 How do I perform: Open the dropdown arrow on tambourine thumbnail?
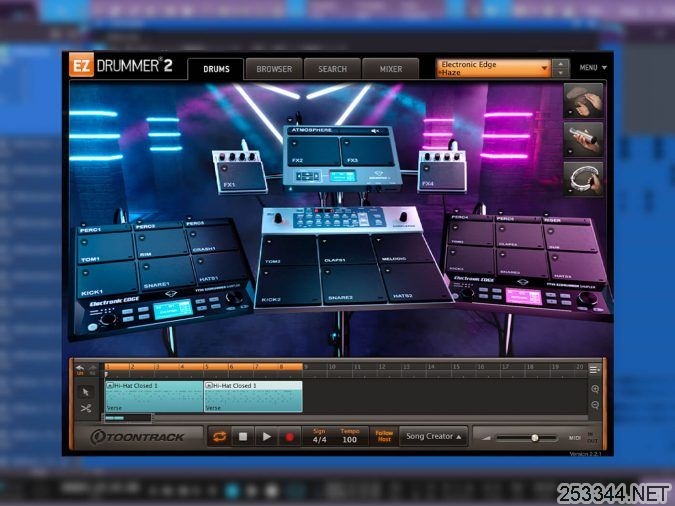click(570, 191)
